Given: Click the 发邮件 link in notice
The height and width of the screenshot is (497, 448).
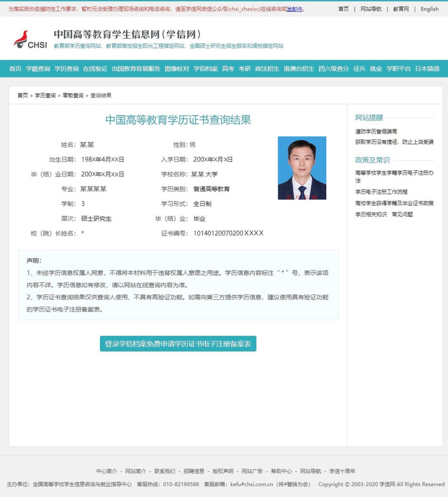Looking at the screenshot, I should click(294, 9).
